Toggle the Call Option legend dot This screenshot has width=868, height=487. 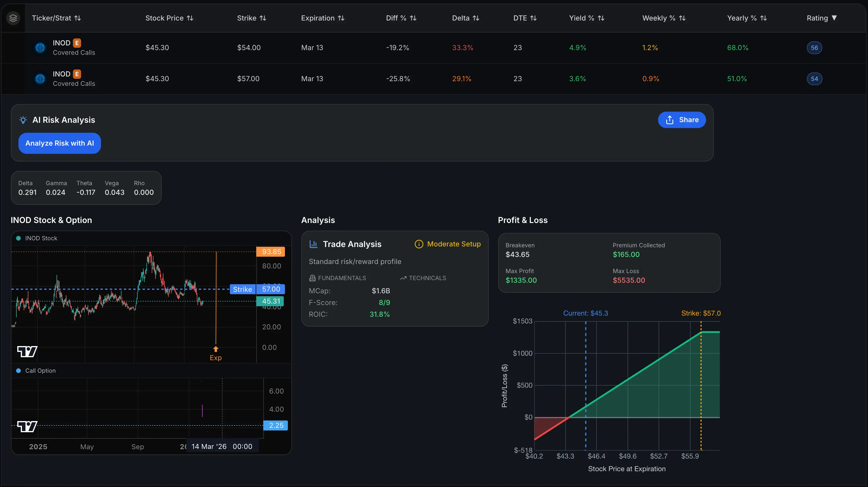pyautogui.click(x=18, y=371)
